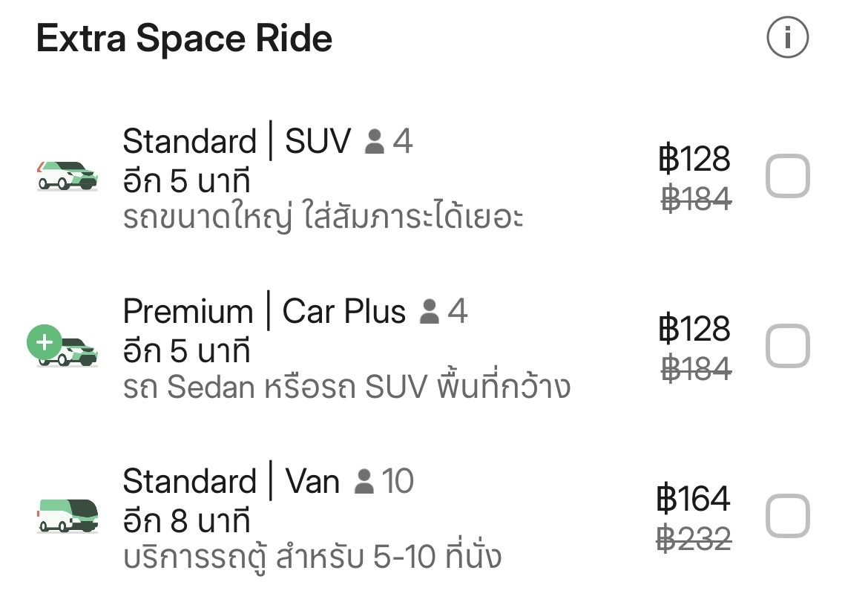Viewport: 868px width, 602px height.
Task: Select the Premium | Car Plus ride title
Action: (x=264, y=312)
